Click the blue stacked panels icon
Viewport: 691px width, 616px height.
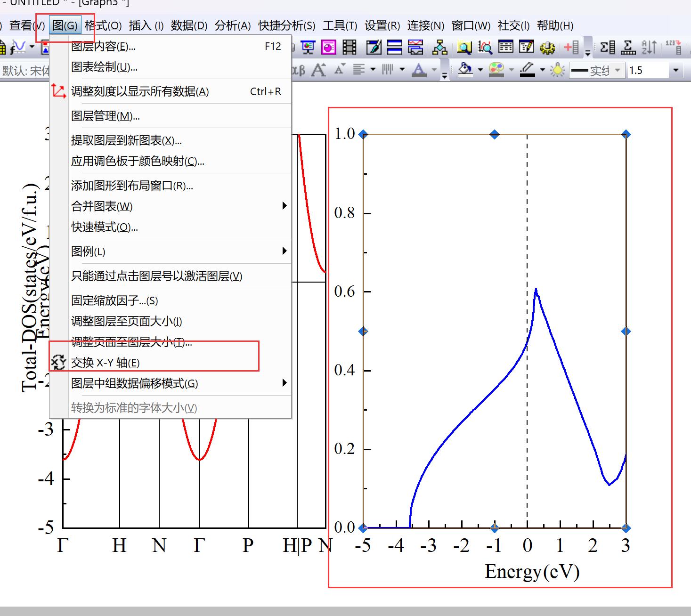coord(395,47)
